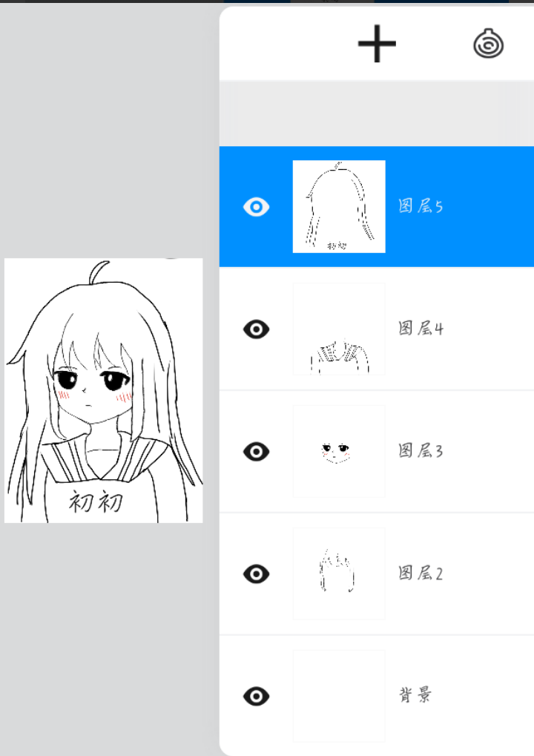The height and width of the screenshot is (756, 534).
Task: Select the blank 背景 layer thumbnail
Action: click(x=339, y=696)
